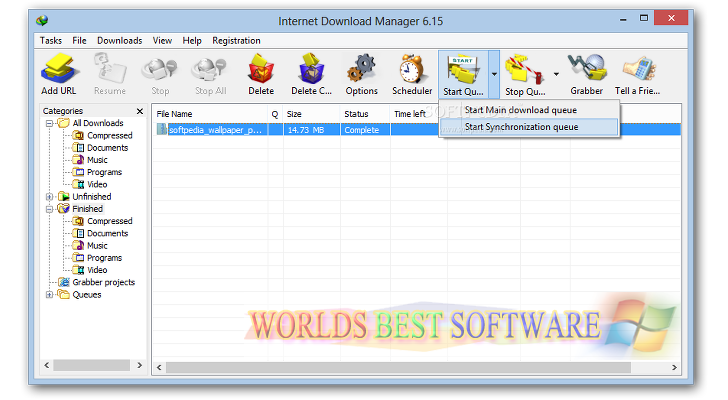Click the categories scrollbar right arrow
Viewport: 728px width, 400px height.
139,366
